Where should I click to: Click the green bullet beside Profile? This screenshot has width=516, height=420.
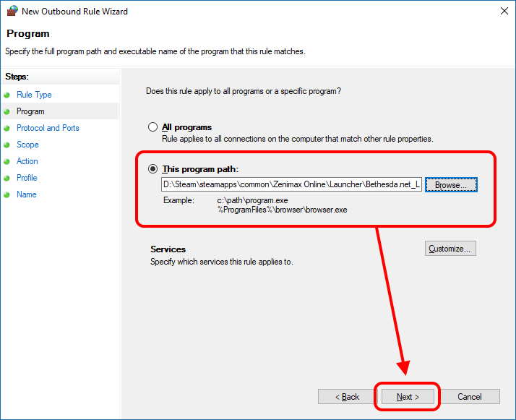point(7,179)
